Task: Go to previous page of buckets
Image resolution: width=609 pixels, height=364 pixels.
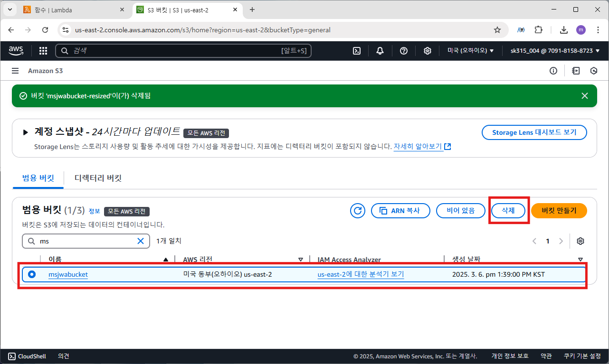Action: [x=534, y=241]
